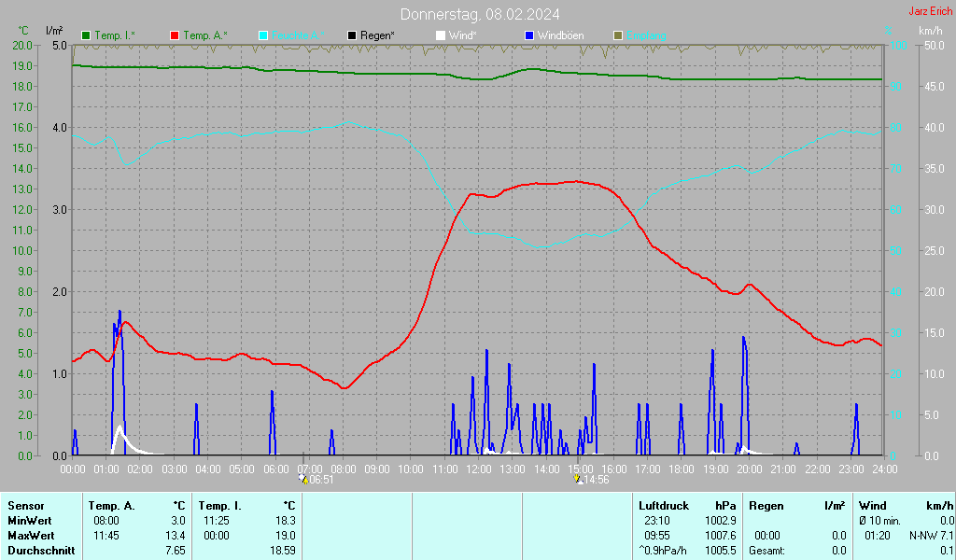Click the '13.4' Temp. A. maximum value

coord(175,536)
